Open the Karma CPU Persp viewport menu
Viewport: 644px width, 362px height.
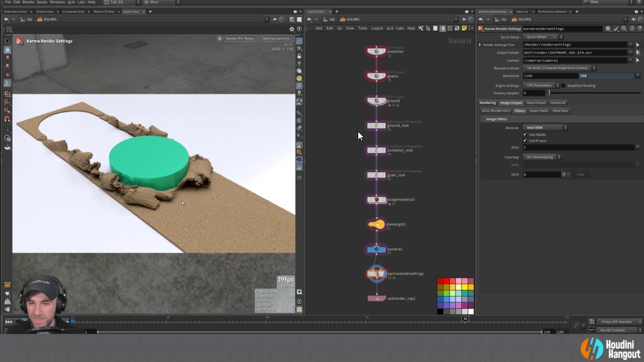[x=240, y=38]
